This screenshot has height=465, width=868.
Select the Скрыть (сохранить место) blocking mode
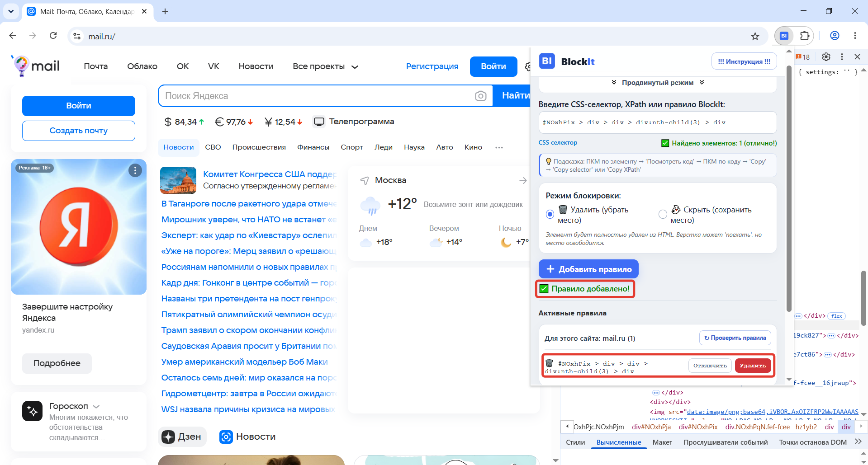(x=663, y=214)
